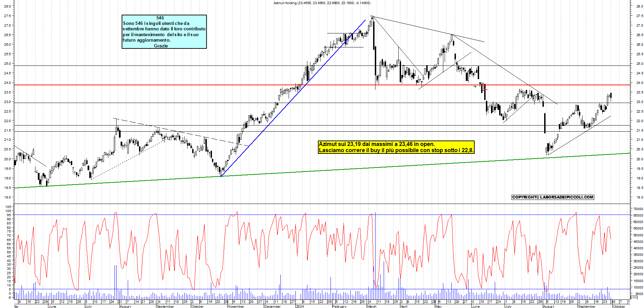Click the "35000" volume scale value

(x=638, y=255)
